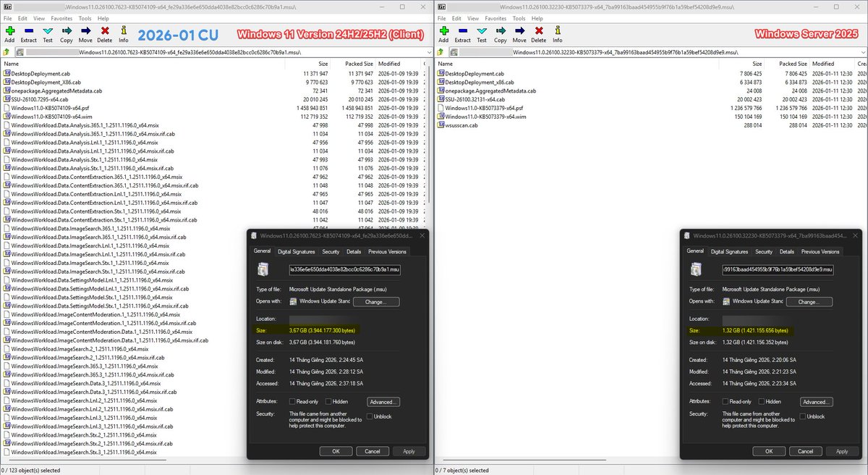This screenshot has width=868, height=475.
Task: Click Cancel in right Properties dialog
Action: [806, 451]
